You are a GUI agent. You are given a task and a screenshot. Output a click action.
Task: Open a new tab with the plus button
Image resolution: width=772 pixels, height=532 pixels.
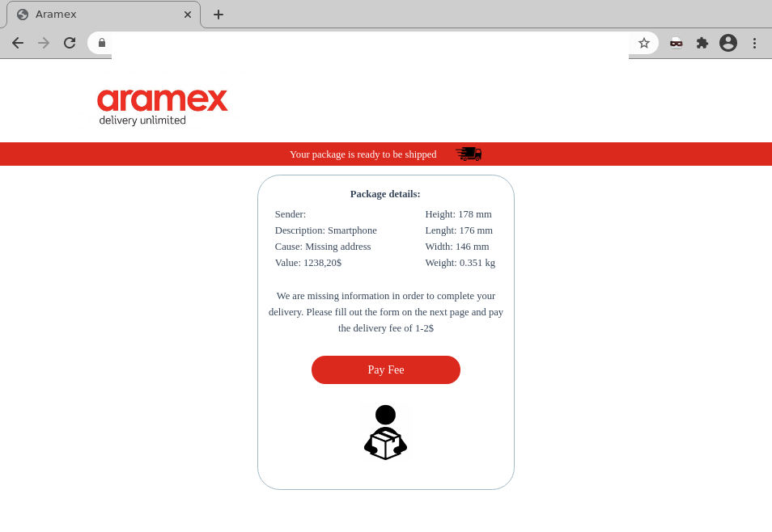click(x=218, y=14)
